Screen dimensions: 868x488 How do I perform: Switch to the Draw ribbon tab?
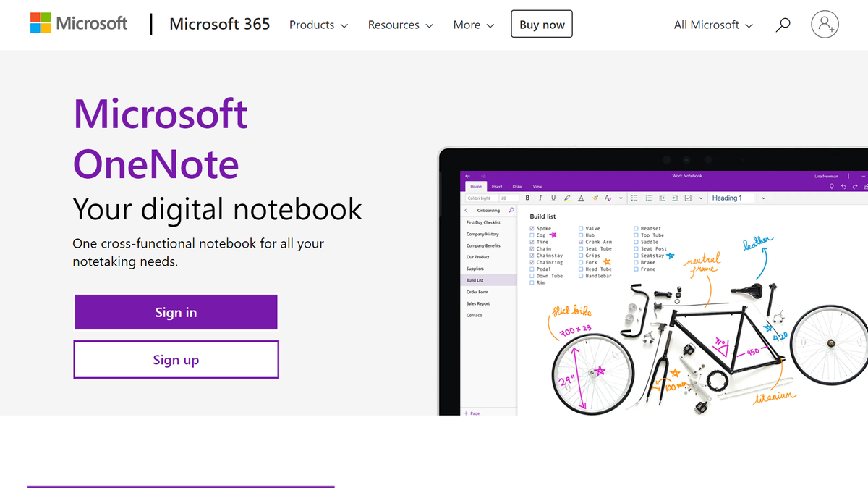click(518, 186)
